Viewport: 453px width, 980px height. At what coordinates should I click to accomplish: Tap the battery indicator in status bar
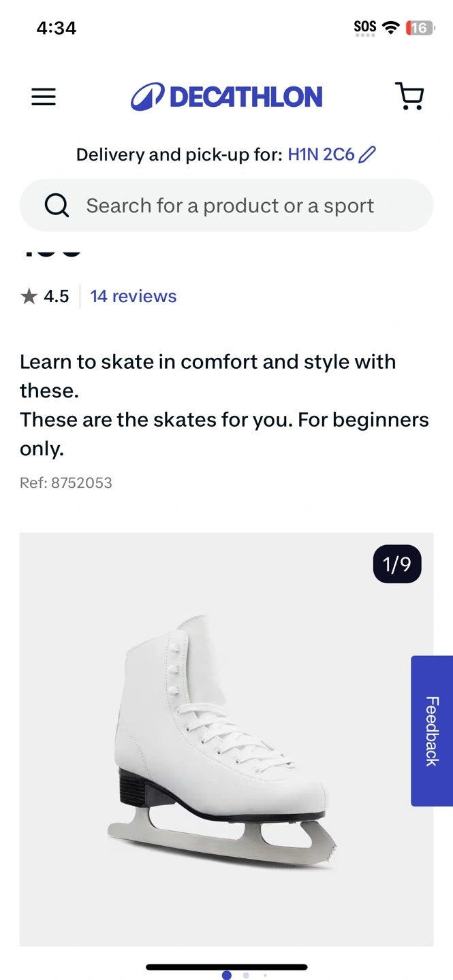coord(419,28)
